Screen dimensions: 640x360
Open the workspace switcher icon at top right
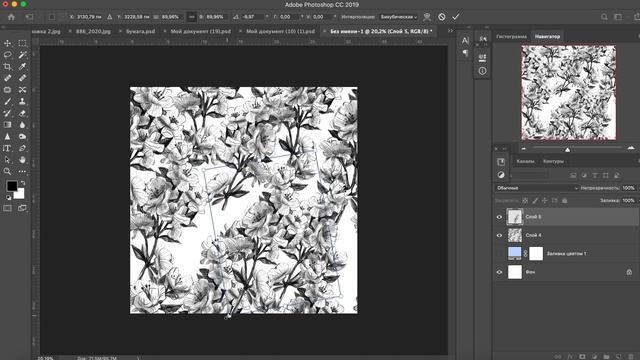click(x=619, y=17)
